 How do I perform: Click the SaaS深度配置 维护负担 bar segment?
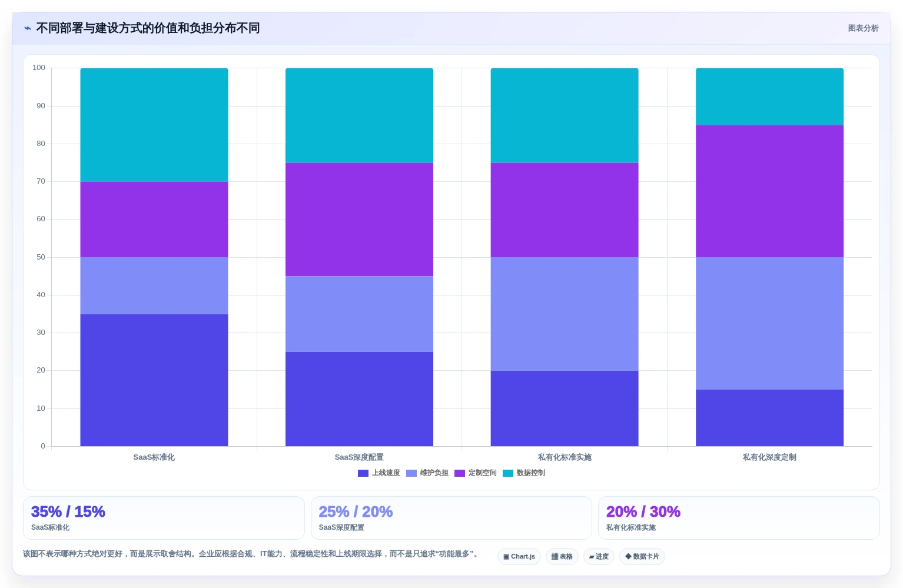(x=359, y=314)
